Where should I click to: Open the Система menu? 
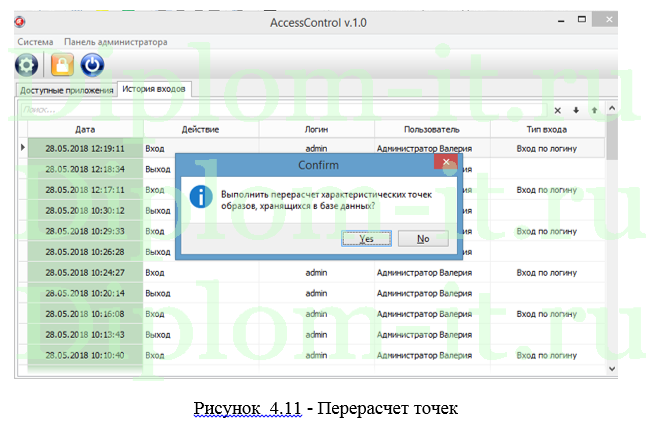pos(35,42)
